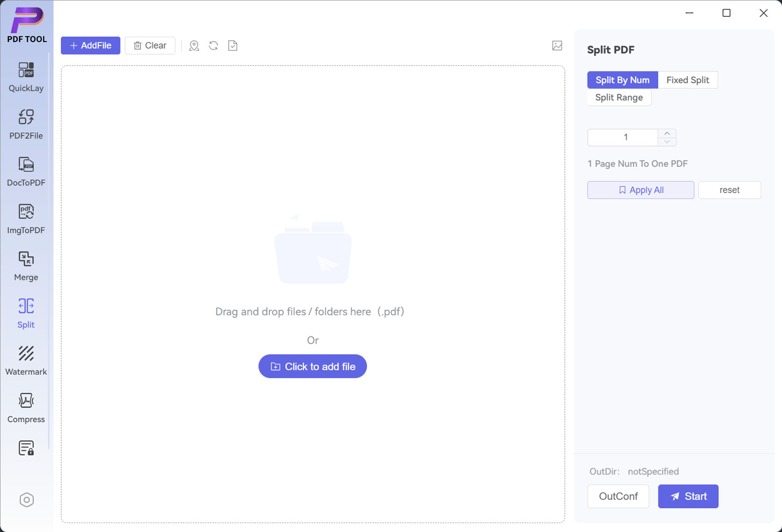
Task: Click the OutConf button
Action: (618, 496)
